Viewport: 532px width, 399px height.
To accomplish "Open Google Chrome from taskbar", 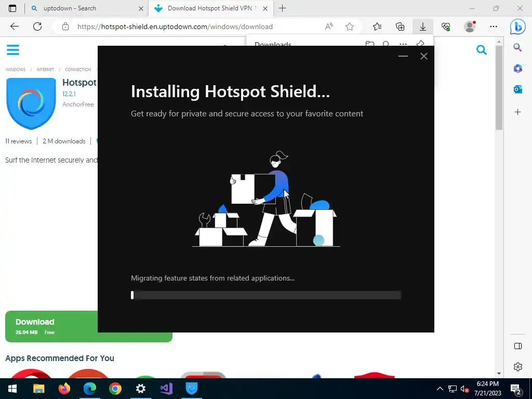I will tap(115, 389).
